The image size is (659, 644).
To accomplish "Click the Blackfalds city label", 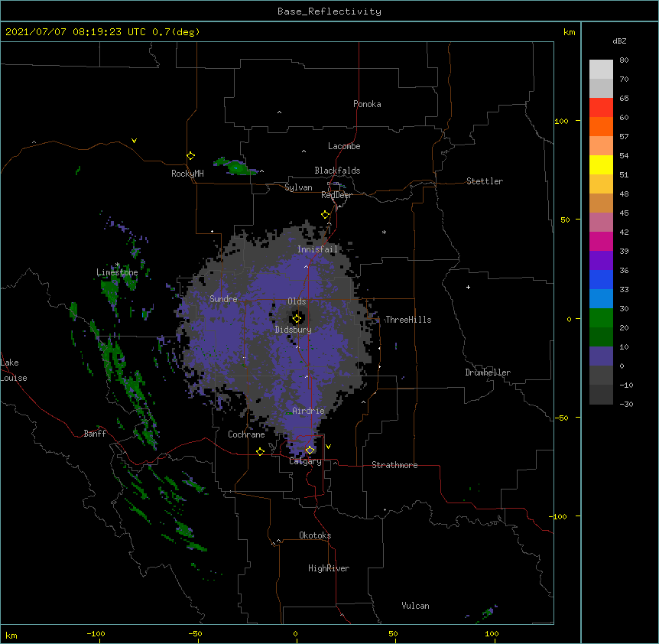I will point(337,171).
